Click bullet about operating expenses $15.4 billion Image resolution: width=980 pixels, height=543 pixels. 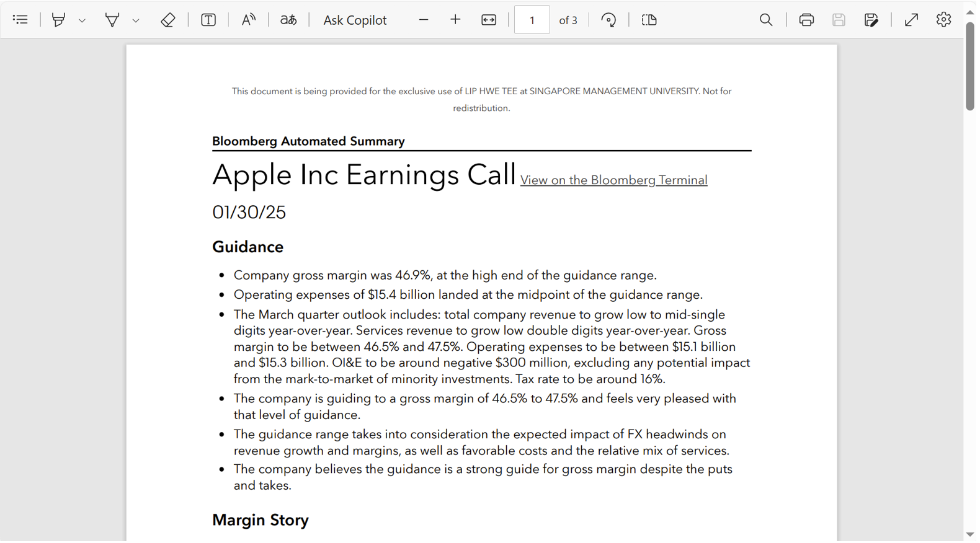tap(468, 294)
